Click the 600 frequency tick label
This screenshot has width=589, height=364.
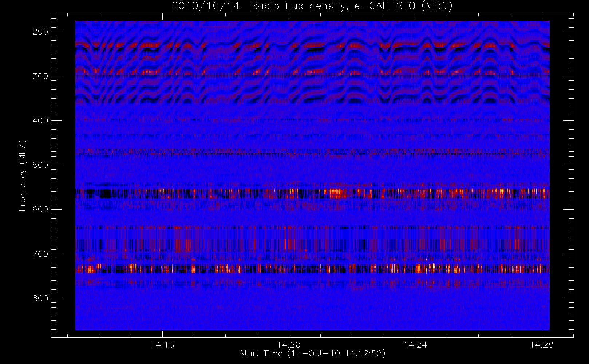coord(40,209)
